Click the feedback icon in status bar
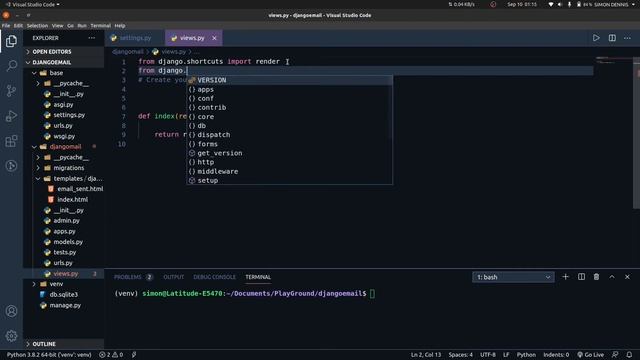Image resolution: width=640 pixels, height=360 pixels. point(615,355)
